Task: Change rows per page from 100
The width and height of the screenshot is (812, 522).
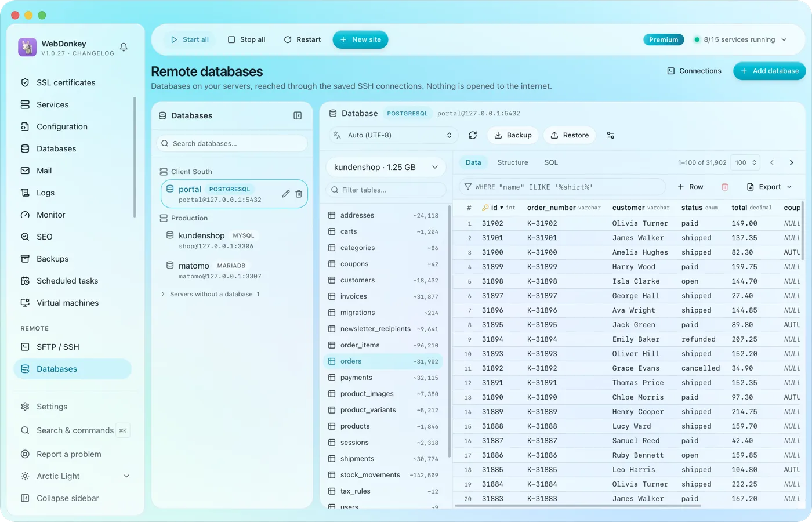Action: pos(745,162)
